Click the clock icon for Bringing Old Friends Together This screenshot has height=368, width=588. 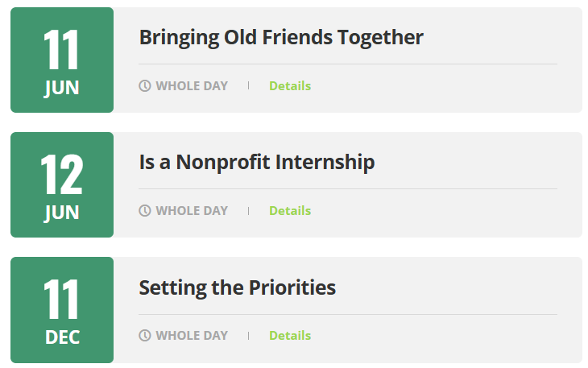145,86
